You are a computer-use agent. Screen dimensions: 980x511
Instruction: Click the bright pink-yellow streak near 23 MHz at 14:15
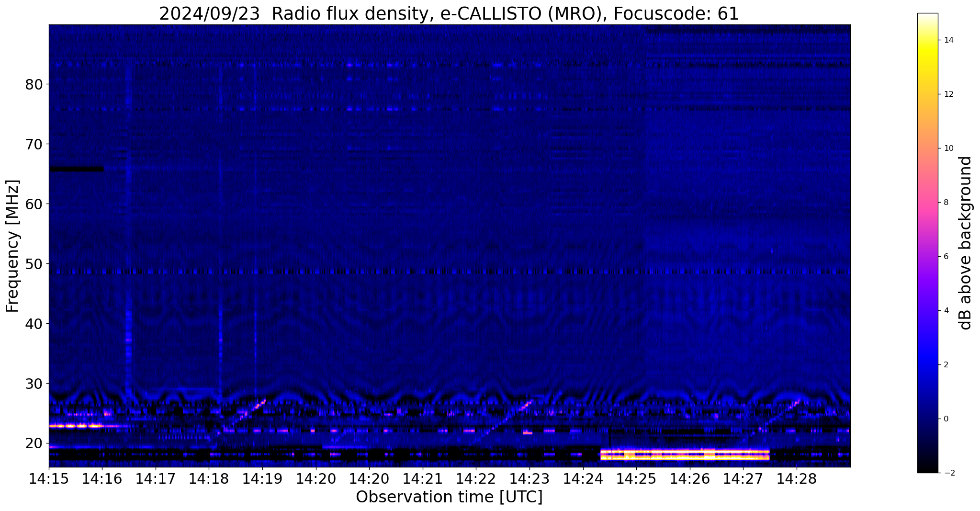pyautogui.click(x=76, y=426)
